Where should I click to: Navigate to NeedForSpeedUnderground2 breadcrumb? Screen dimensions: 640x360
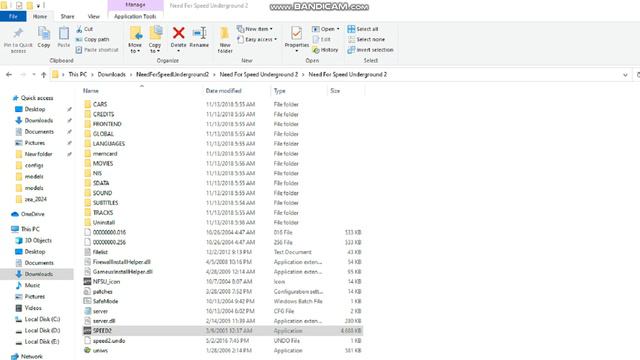(172, 75)
